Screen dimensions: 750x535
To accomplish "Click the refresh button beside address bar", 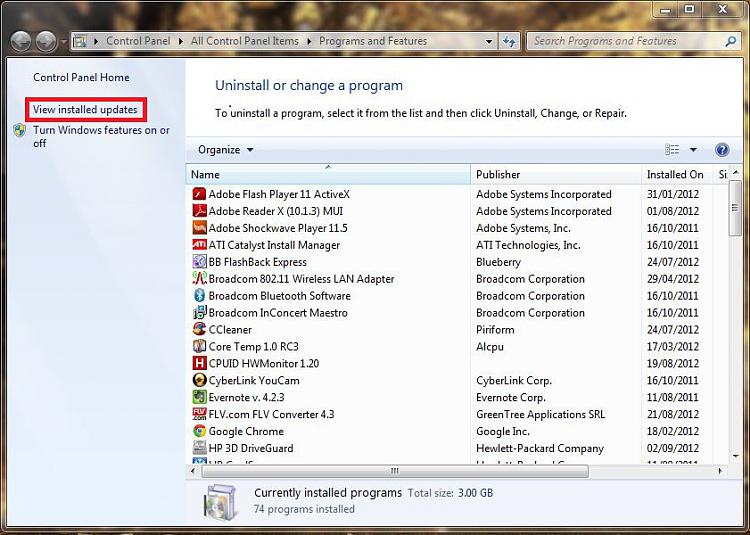I will tap(509, 42).
